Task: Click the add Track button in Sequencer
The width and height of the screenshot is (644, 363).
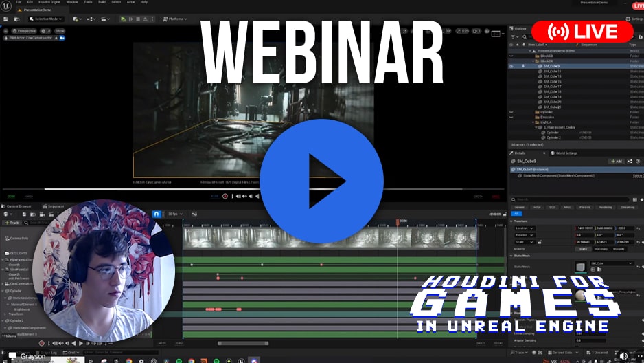Action: [x=12, y=223]
